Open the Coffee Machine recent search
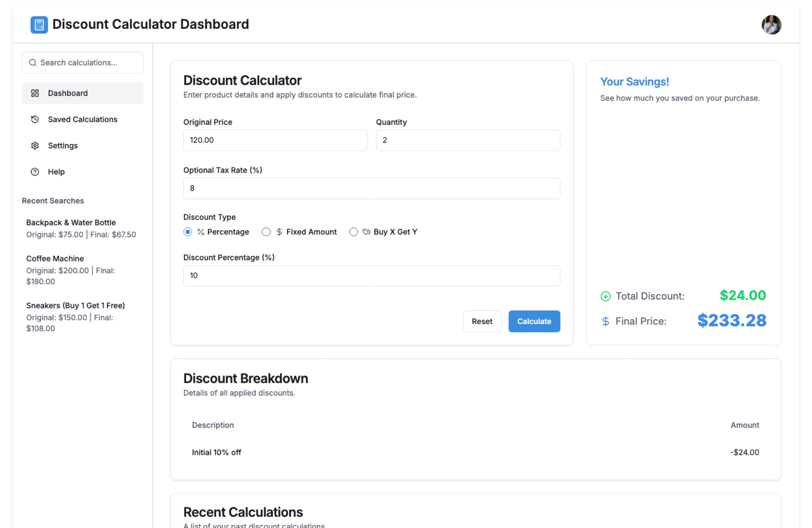The height and width of the screenshot is (528, 812). click(55, 258)
